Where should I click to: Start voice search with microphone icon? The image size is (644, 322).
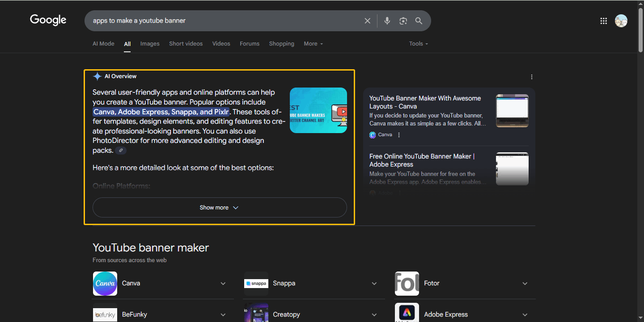[x=387, y=21]
